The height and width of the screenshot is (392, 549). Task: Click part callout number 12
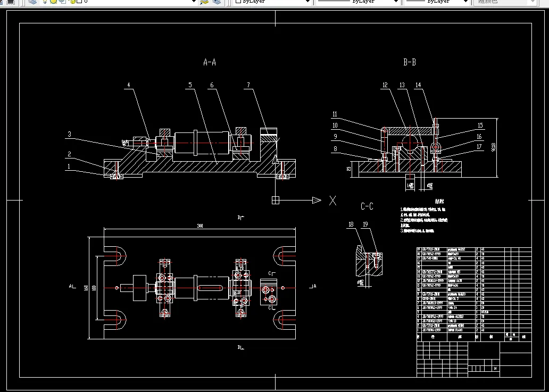[385, 85]
